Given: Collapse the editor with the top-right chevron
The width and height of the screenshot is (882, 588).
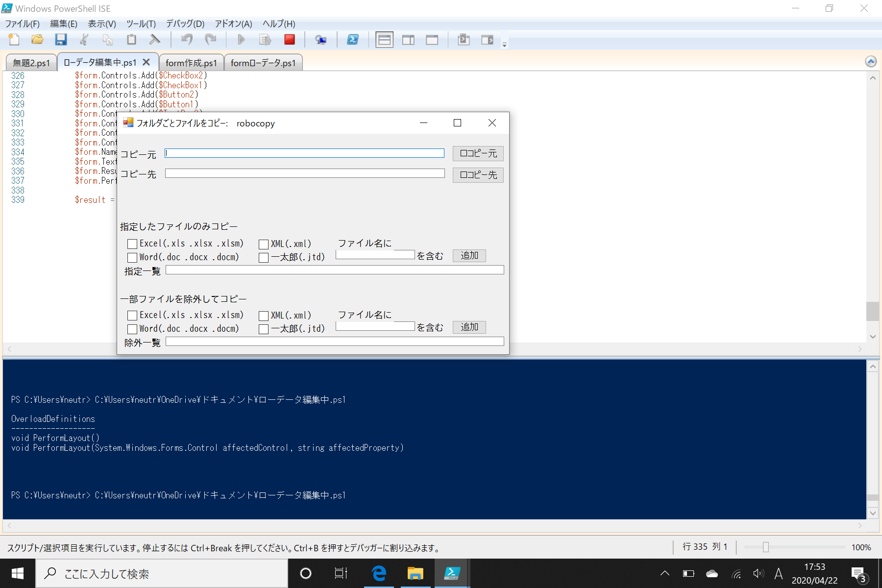Looking at the screenshot, I should point(871,61).
